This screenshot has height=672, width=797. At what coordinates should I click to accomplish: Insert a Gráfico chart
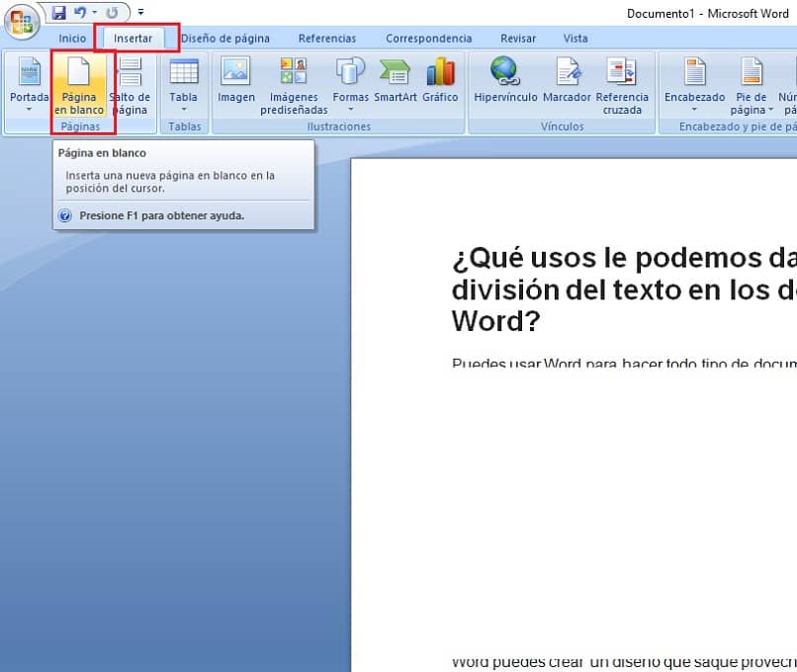440,84
